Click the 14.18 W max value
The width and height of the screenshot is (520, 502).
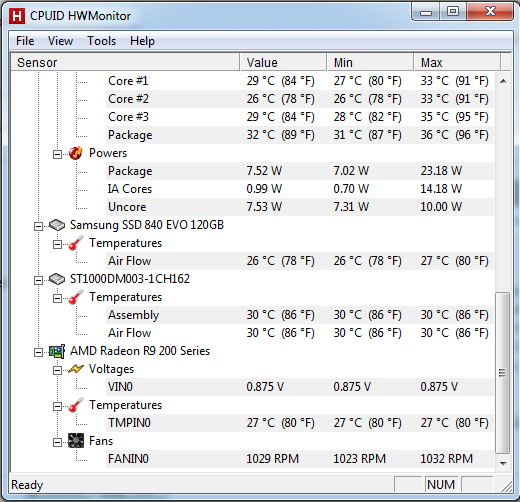click(441, 189)
